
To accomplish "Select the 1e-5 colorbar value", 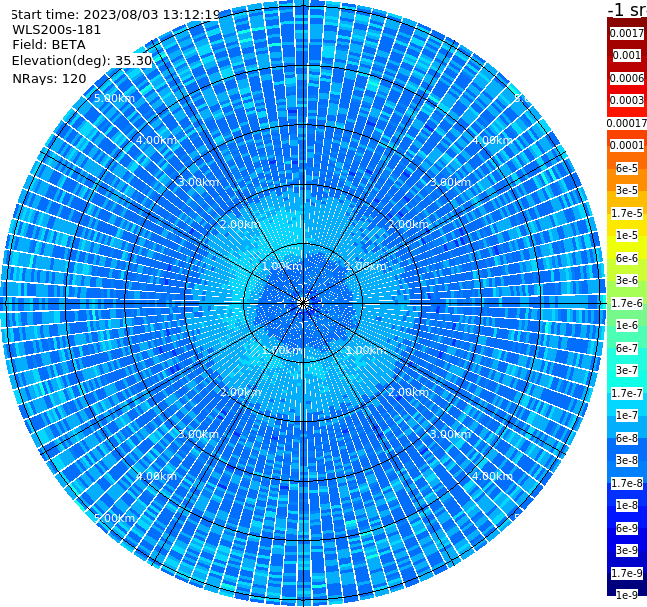I will click(627, 235).
